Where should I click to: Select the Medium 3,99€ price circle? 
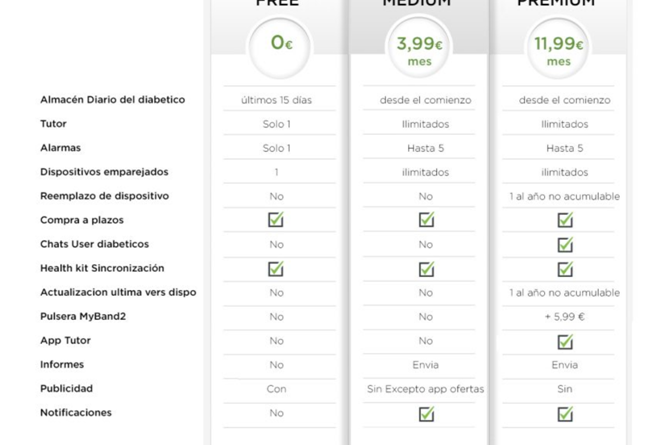tap(419, 48)
